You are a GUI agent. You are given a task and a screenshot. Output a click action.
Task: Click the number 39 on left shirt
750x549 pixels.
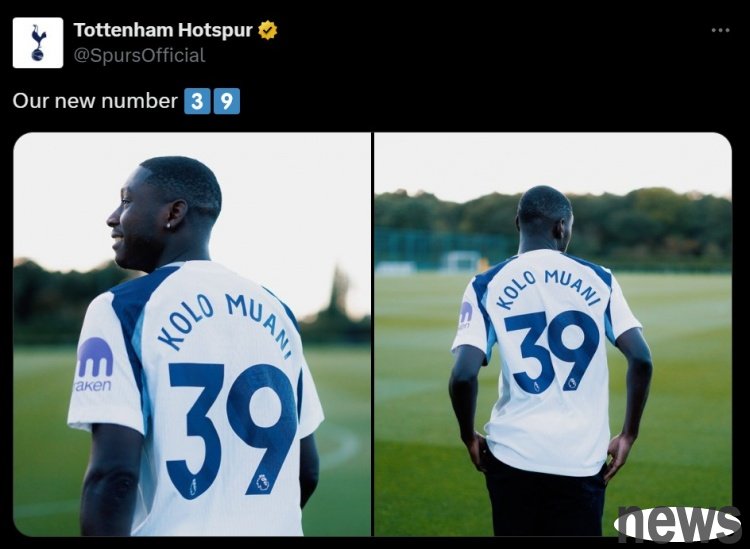(x=231, y=430)
